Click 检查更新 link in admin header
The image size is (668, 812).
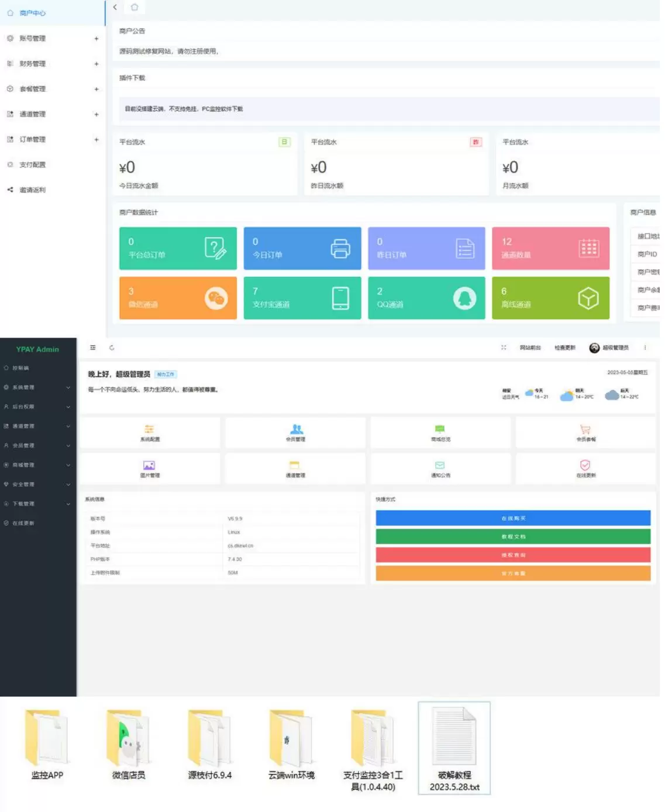pyautogui.click(x=565, y=348)
